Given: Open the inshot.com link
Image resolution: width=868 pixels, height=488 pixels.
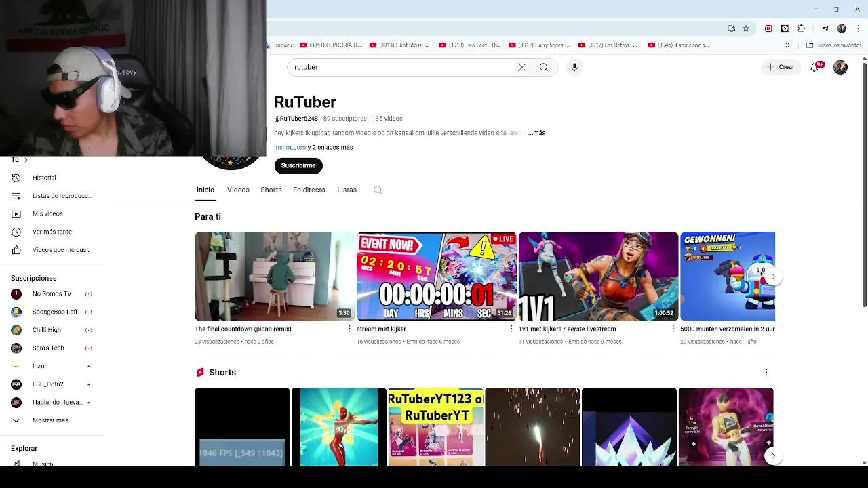Looking at the screenshot, I should click(290, 147).
